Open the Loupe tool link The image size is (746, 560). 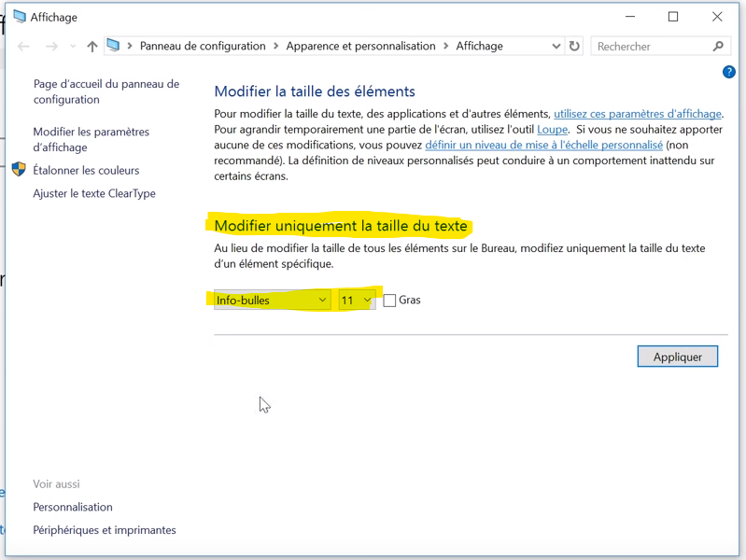(x=553, y=130)
